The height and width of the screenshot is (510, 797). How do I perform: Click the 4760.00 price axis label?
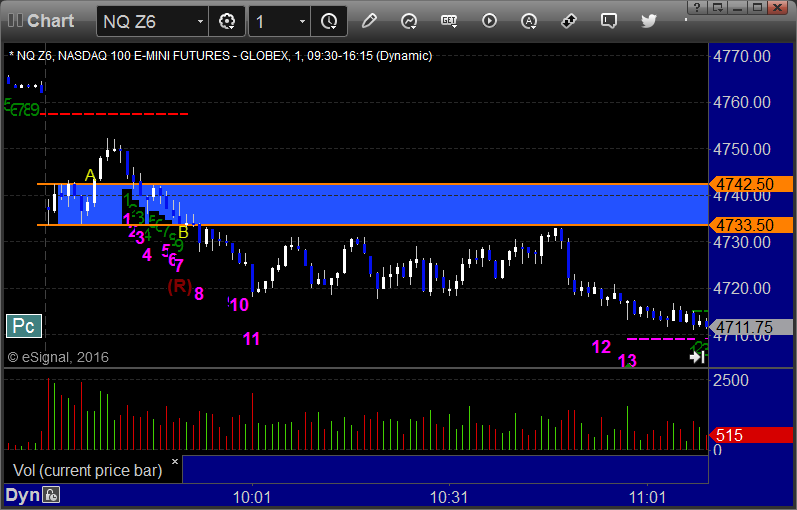[742, 102]
